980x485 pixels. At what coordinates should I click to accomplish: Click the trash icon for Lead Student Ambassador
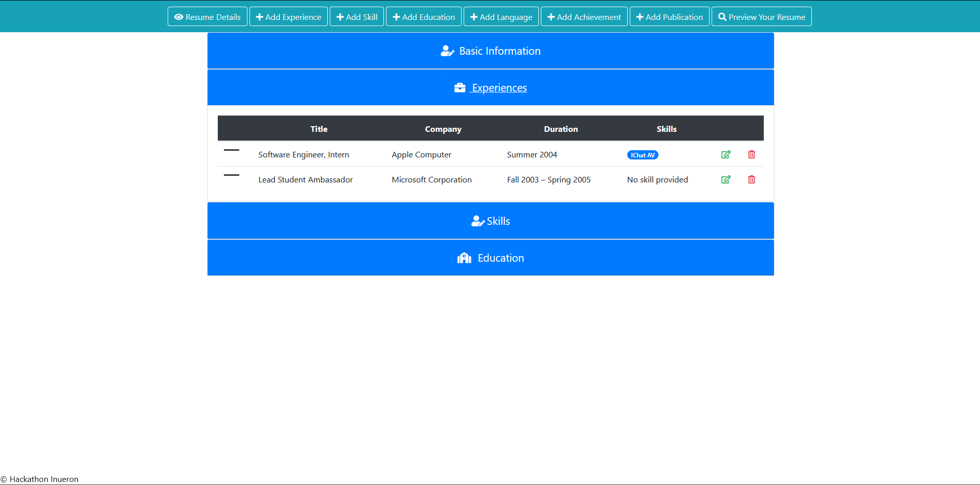click(751, 179)
